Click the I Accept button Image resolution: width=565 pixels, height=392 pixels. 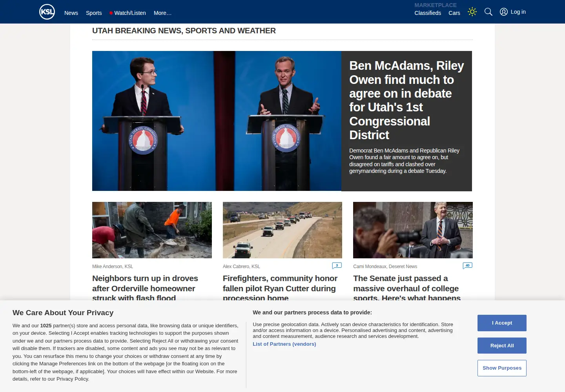[502, 323]
